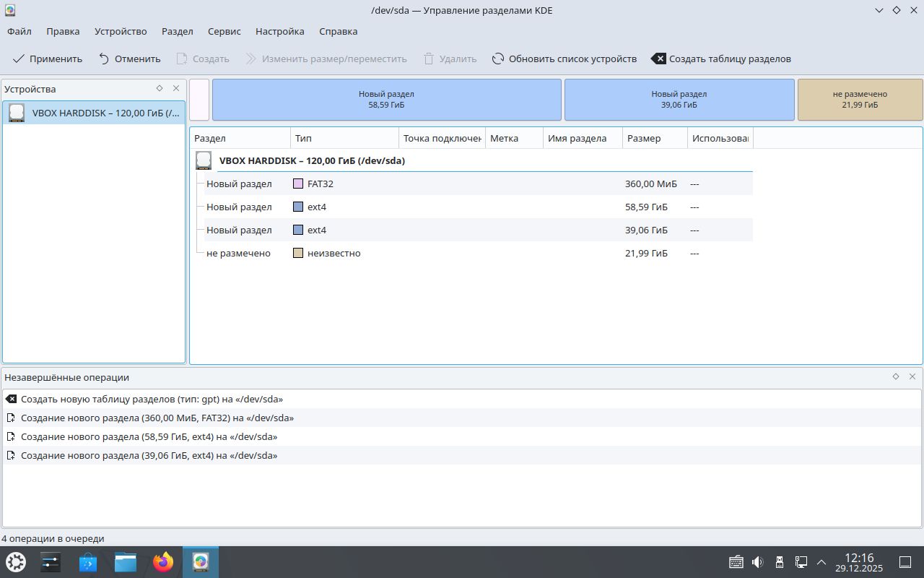The height and width of the screenshot is (578, 924).
Task: Select the 39,06 ГиБ ext4 creation operation
Action: coord(461,455)
